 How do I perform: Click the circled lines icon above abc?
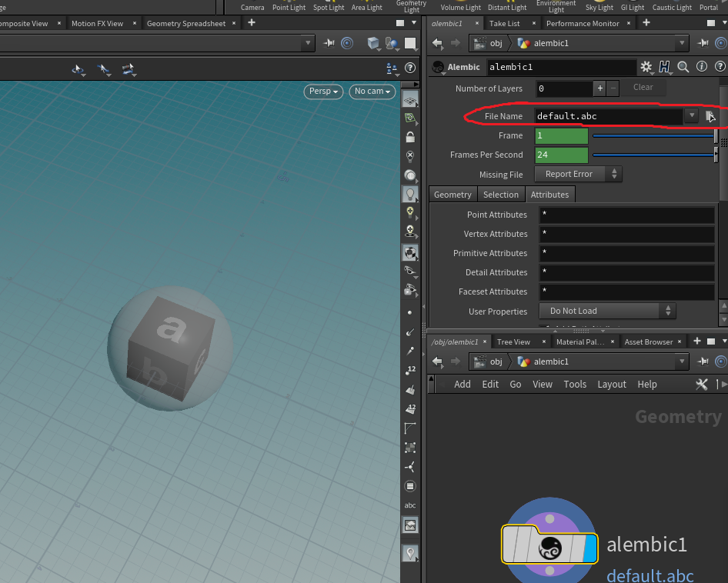[x=410, y=486]
